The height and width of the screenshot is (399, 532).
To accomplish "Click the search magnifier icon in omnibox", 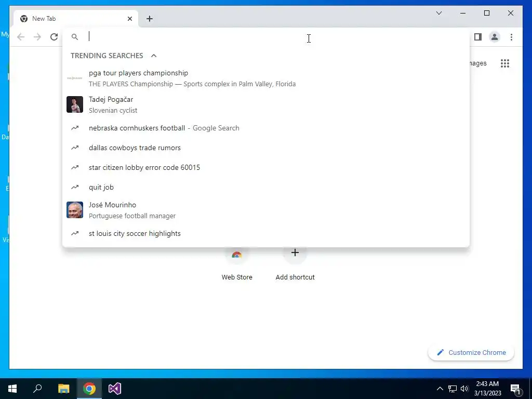I will (x=75, y=37).
